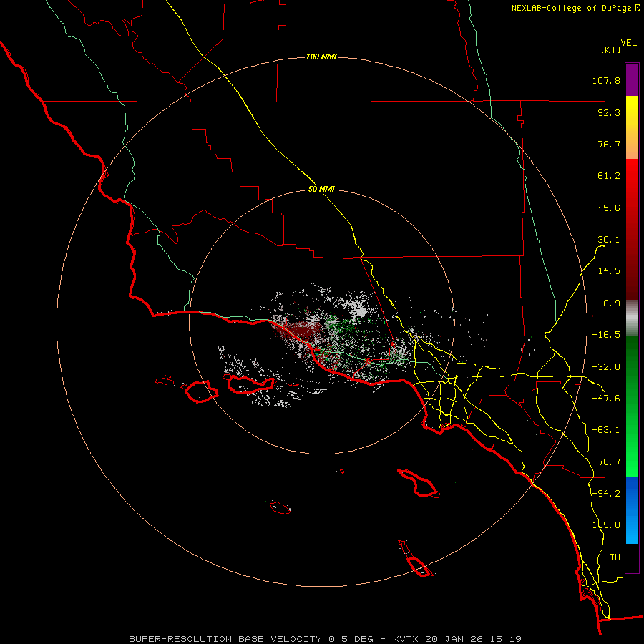Click the NEXLAB-College of DuPage label
This screenshot has width=644, height=644.
pos(571,8)
